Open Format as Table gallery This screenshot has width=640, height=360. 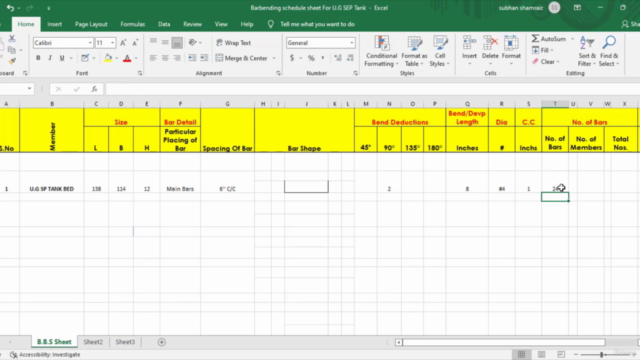point(414,51)
